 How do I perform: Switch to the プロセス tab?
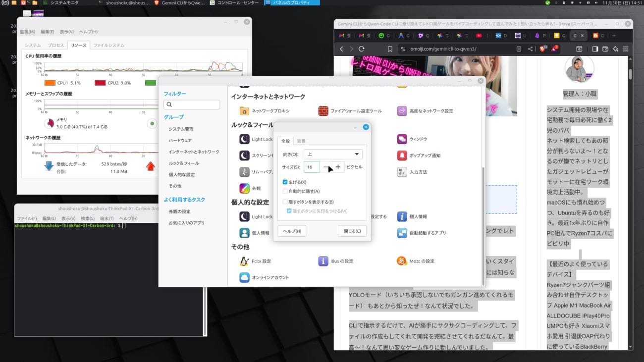pos(56,45)
